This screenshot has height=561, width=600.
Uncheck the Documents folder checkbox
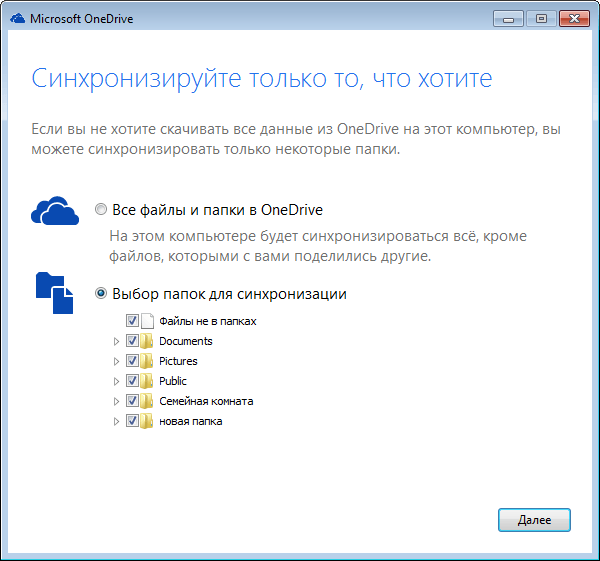point(132,341)
